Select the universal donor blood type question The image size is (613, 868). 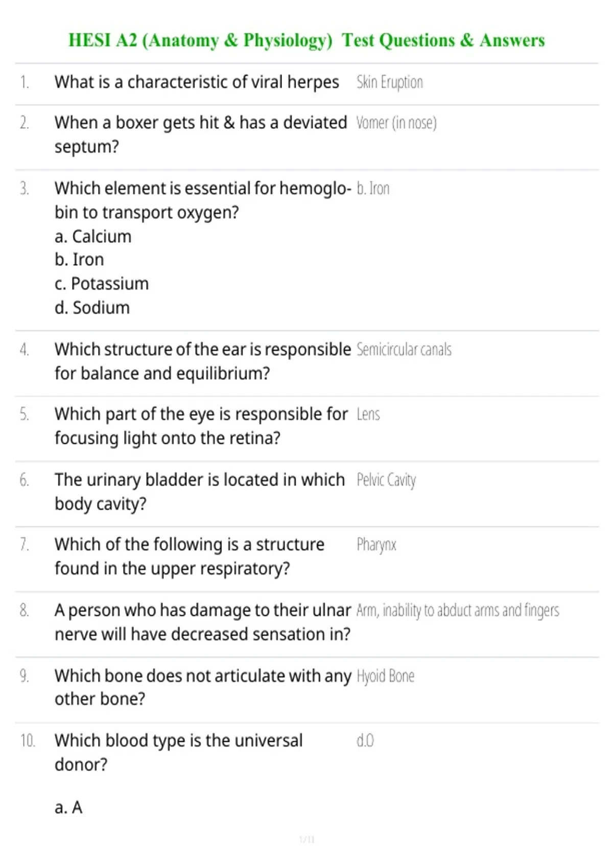(179, 753)
